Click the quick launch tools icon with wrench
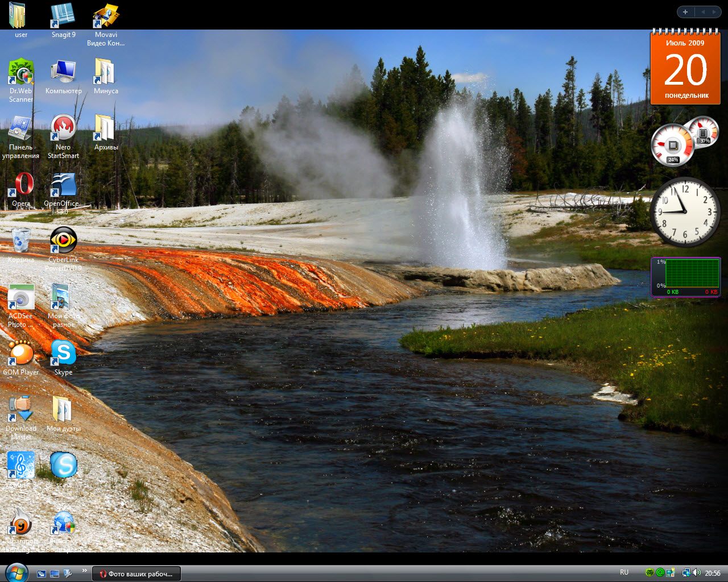The height and width of the screenshot is (582, 728). pyautogui.click(x=68, y=573)
